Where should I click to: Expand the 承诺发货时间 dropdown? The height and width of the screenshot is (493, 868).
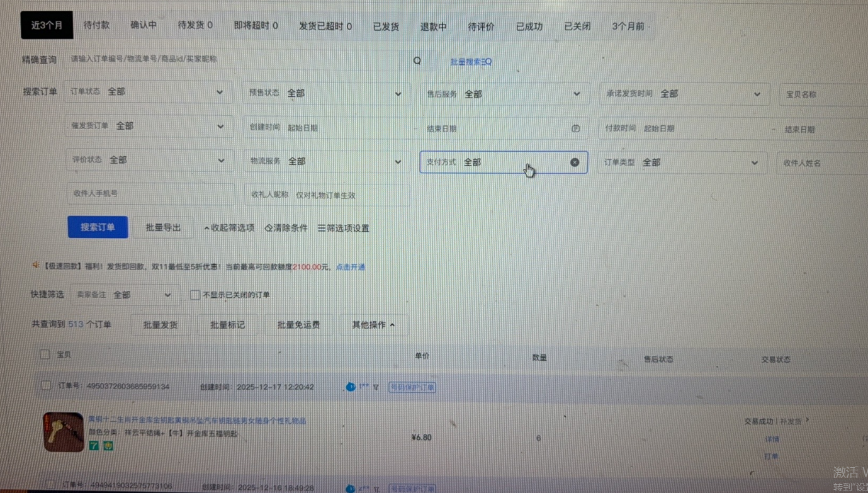(x=684, y=94)
